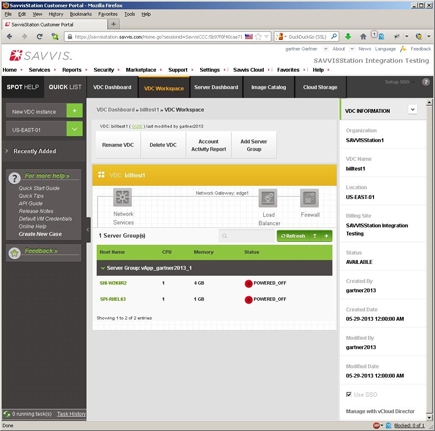Click browser Forward arrow
This screenshot has height=431, width=435.
[24, 37]
